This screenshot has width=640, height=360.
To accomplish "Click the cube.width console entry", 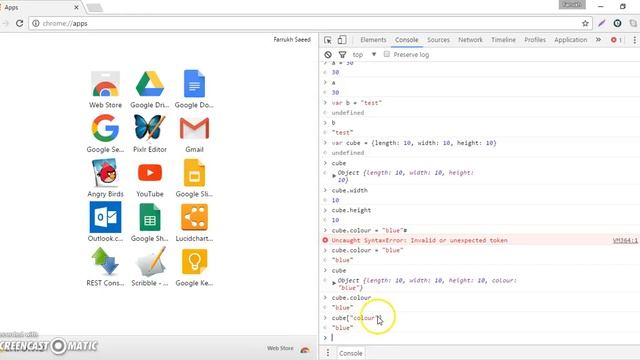I will point(349,190).
